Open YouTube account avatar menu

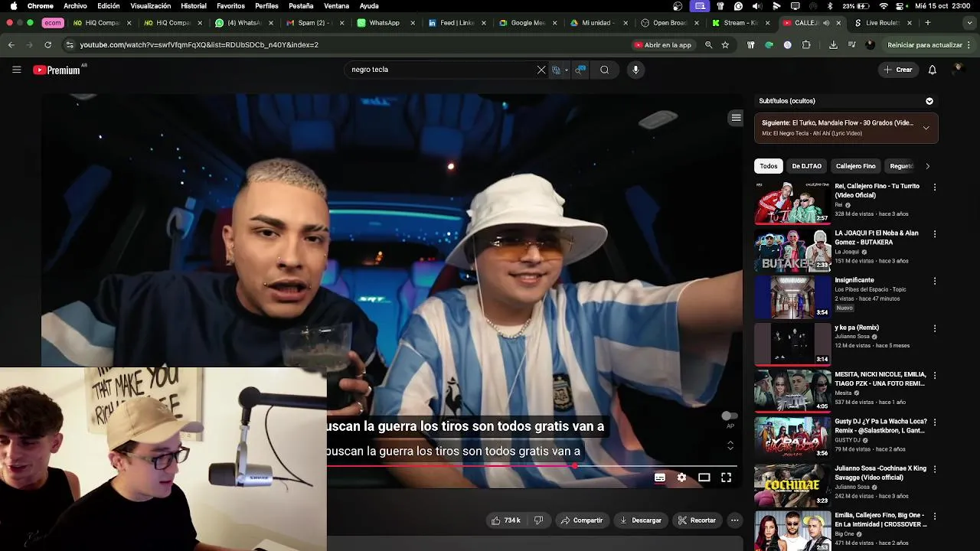[957, 69]
